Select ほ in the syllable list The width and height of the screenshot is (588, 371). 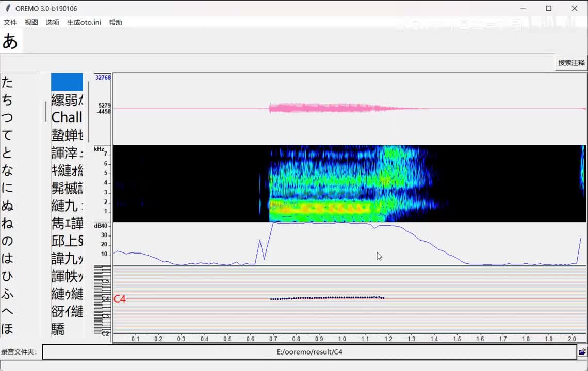click(7, 328)
